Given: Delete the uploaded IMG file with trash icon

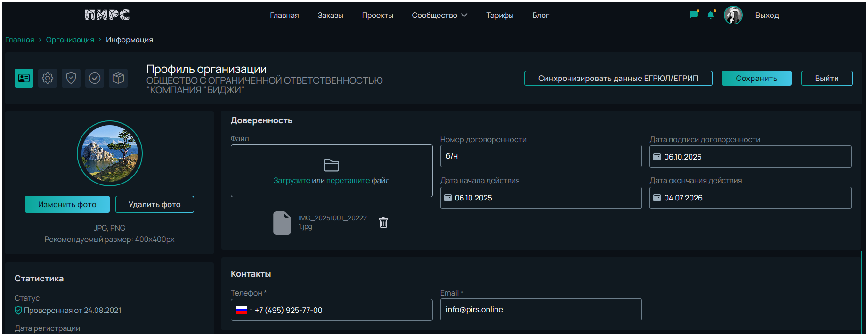Looking at the screenshot, I should (383, 223).
